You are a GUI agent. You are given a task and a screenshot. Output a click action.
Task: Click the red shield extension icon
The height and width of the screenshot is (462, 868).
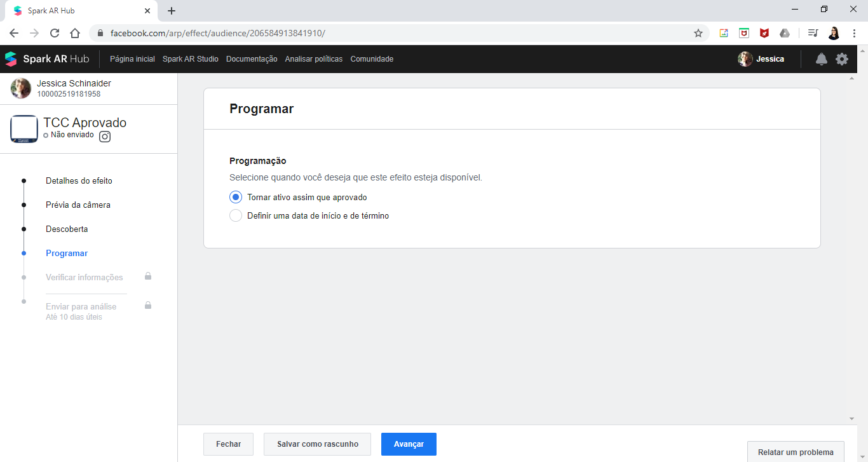(764, 33)
